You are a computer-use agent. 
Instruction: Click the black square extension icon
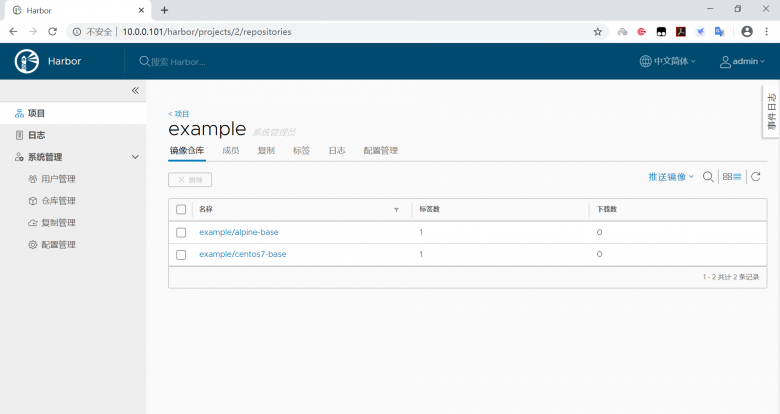(x=661, y=32)
